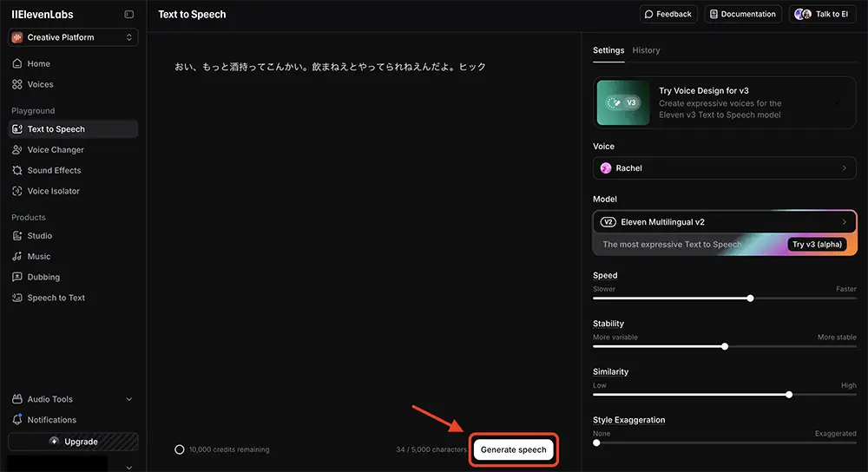This screenshot has width=868, height=472.
Task: Click the Speech to Text icon
Action: point(17,298)
